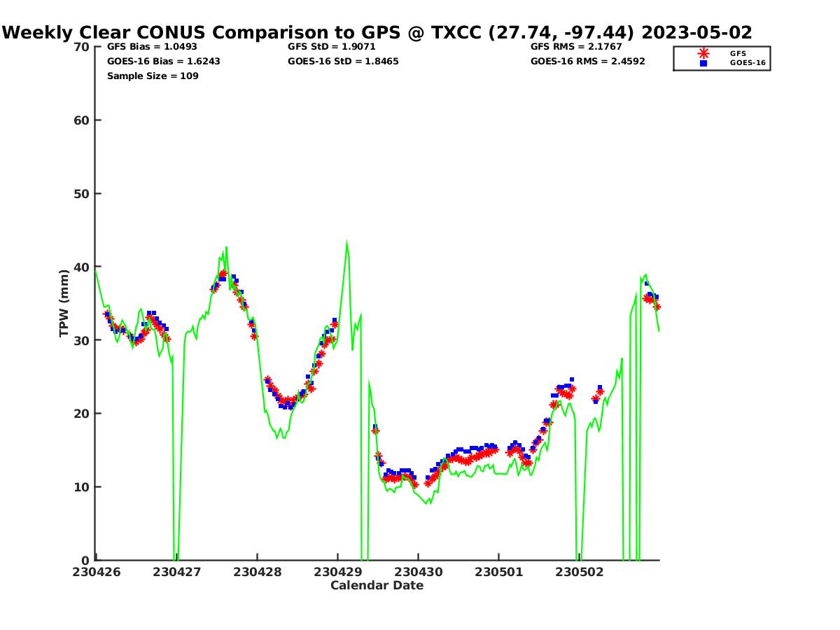840x630 pixels.
Task: Click y-axis tick label 40
Action: point(82,267)
